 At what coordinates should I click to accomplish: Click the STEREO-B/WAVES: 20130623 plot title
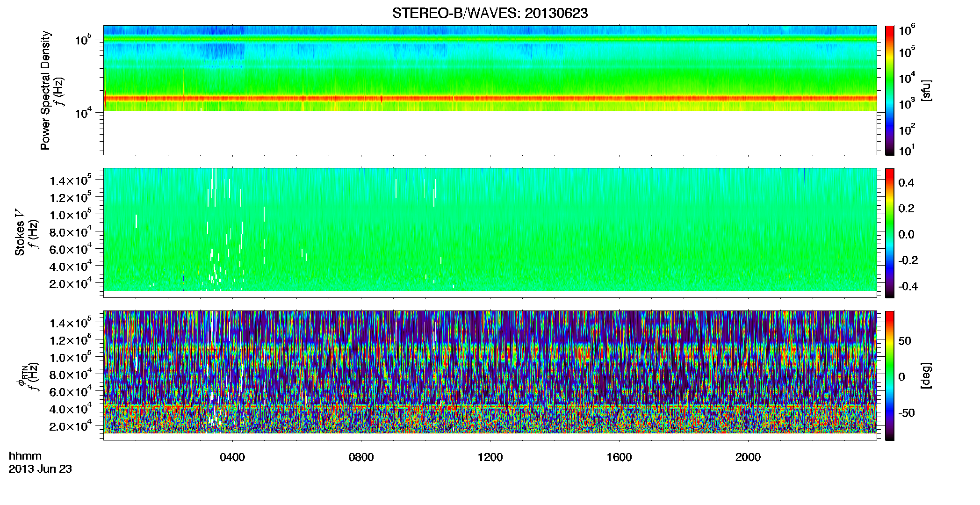pos(490,14)
